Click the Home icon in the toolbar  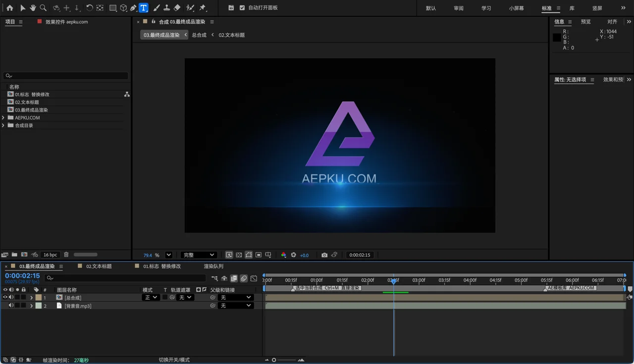pyautogui.click(x=9, y=8)
